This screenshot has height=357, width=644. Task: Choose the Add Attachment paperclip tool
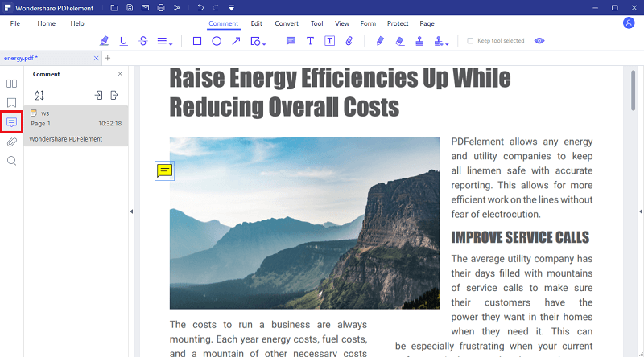coord(349,41)
